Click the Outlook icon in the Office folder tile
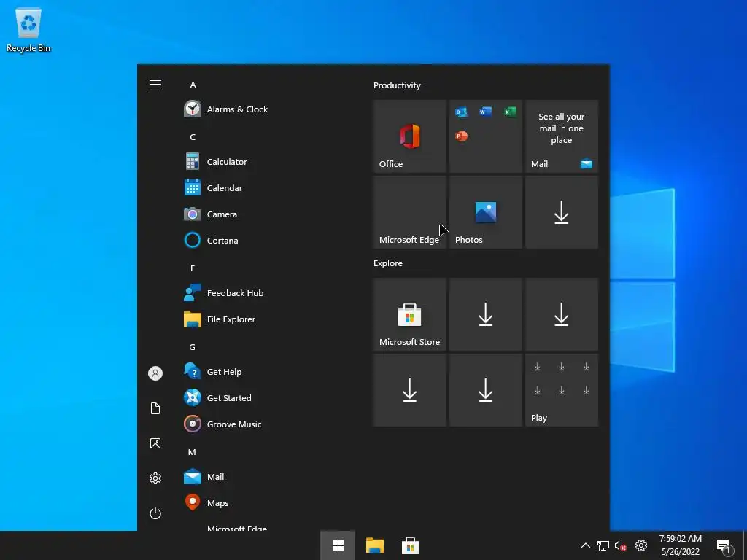Screen dimensions: 747x560 461,112
